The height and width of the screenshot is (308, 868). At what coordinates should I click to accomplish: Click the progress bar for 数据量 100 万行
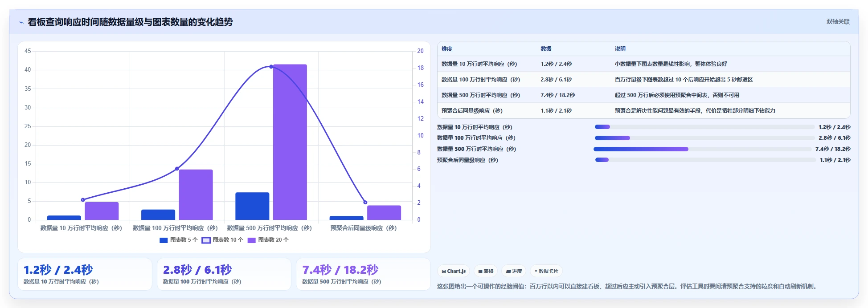coord(704,138)
